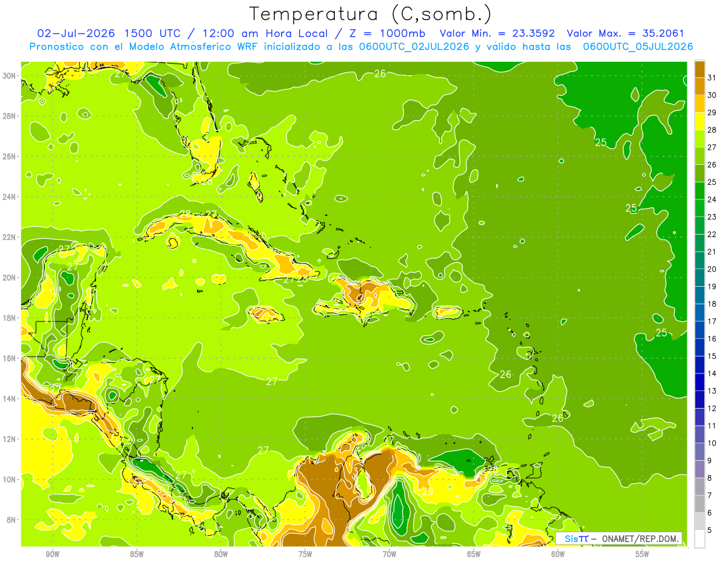Click the legend label '28'
Viewport: 728px width, 562px height.
712,130
